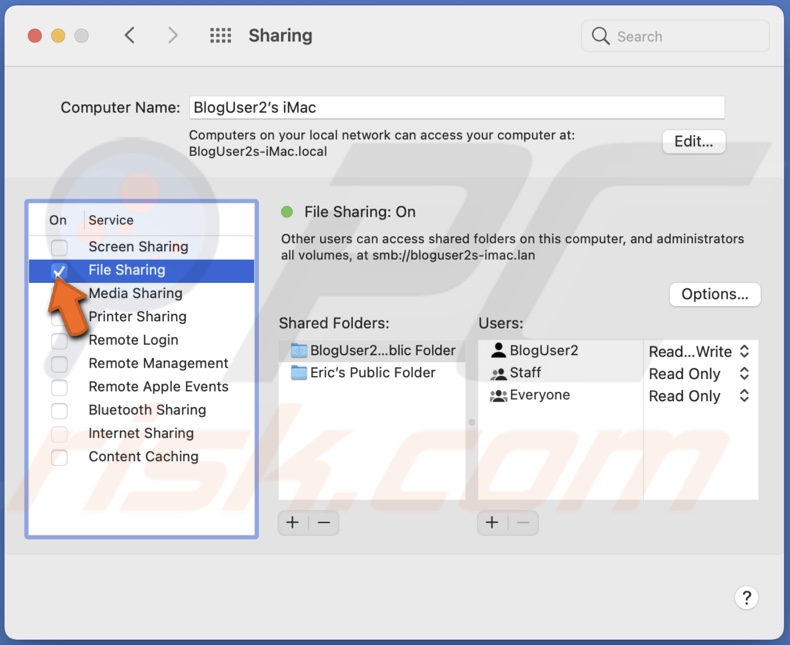
Task: Change Everyone Read Only permission
Action: (x=699, y=396)
